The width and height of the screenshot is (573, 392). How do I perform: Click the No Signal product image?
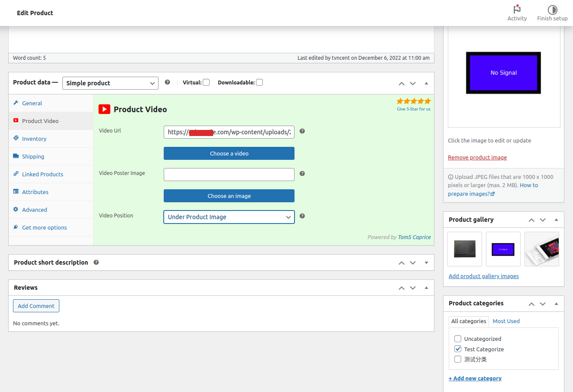pos(503,73)
